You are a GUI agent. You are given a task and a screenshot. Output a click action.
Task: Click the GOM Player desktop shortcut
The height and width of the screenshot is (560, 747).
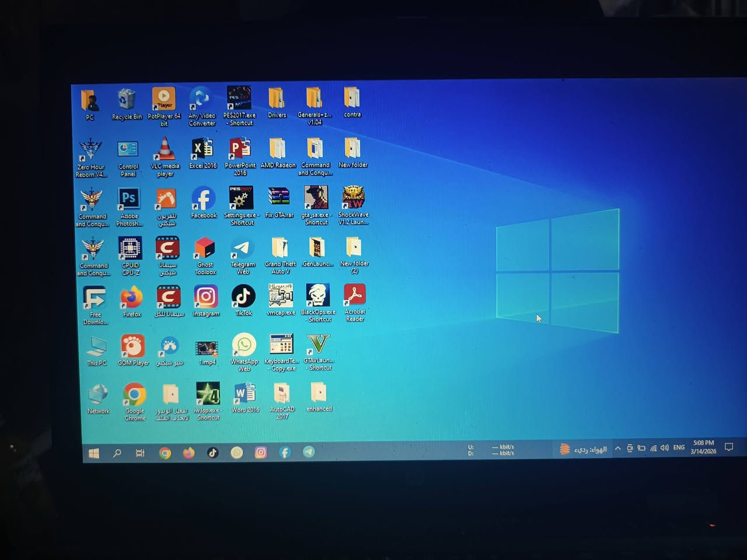tap(133, 346)
